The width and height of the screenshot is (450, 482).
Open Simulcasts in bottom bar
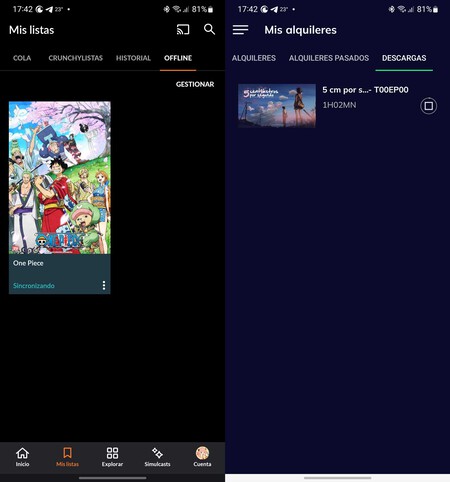(x=157, y=457)
